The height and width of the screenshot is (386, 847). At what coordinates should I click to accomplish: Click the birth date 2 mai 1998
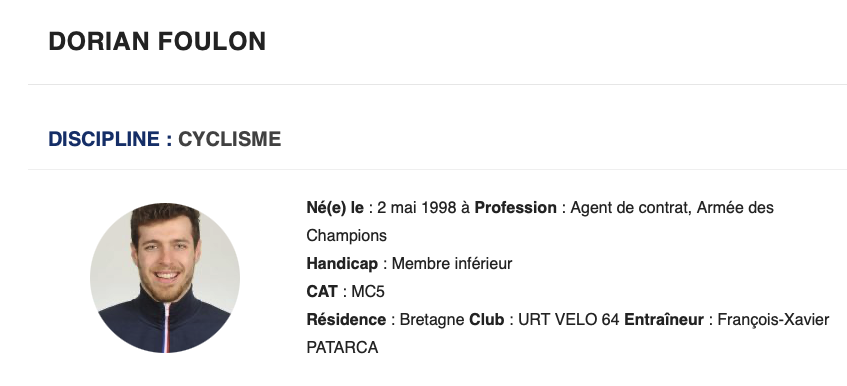(416, 208)
